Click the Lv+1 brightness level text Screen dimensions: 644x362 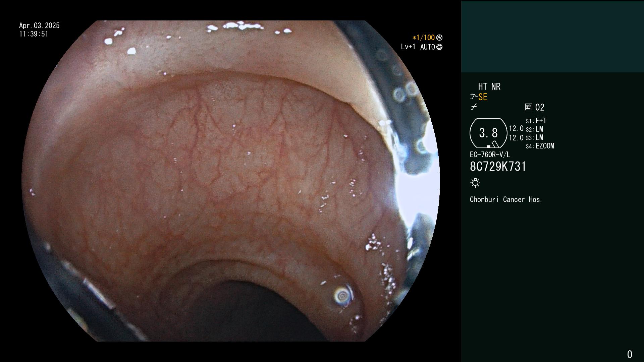pyautogui.click(x=408, y=47)
